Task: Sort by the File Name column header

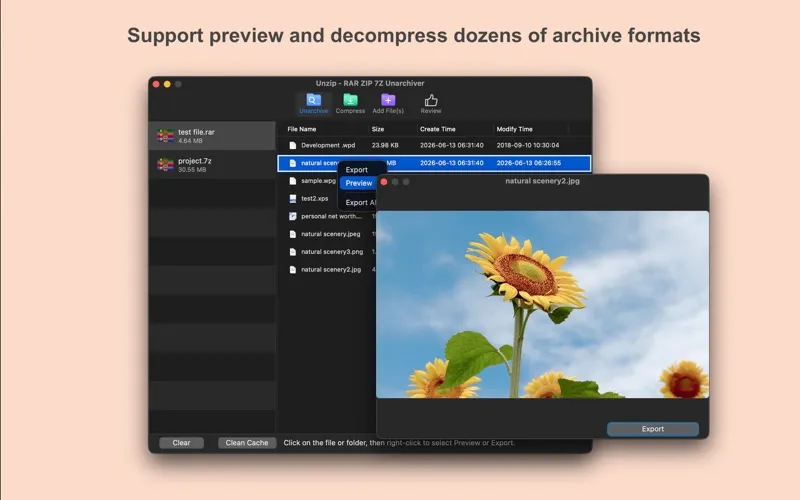Action: (302, 129)
